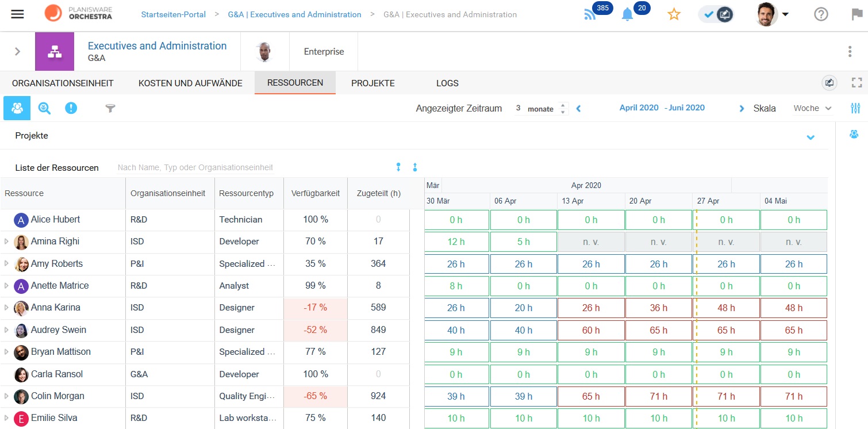Expand the Projekte section chevron
This screenshot has width=868, height=429.
pyautogui.click(x=811, y=137)
